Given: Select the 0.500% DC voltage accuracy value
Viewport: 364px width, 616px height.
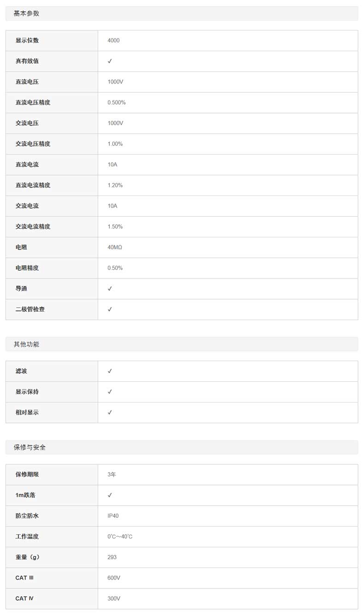Looking at the screenshot, I should click(x=117, y=102).
